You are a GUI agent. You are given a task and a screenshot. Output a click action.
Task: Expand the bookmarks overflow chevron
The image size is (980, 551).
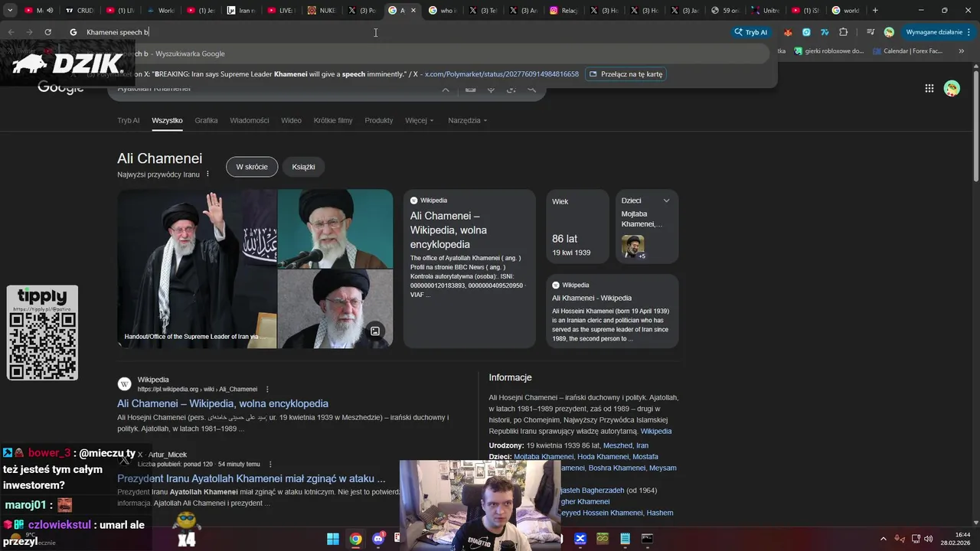[x=961, y=51]
